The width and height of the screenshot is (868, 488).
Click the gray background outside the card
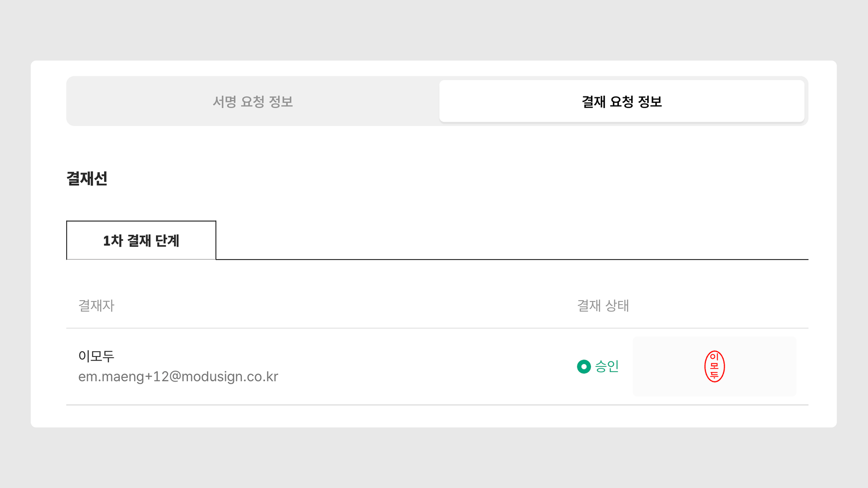tap(434, 30)
